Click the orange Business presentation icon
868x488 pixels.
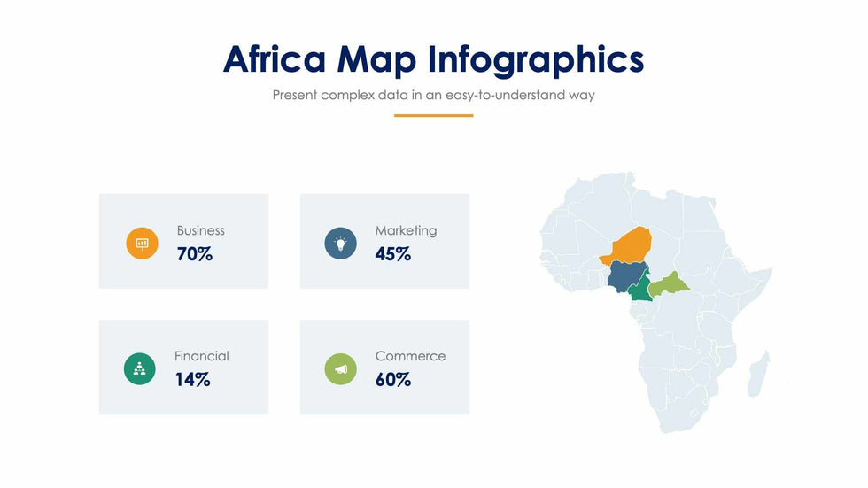click(142, 243)
